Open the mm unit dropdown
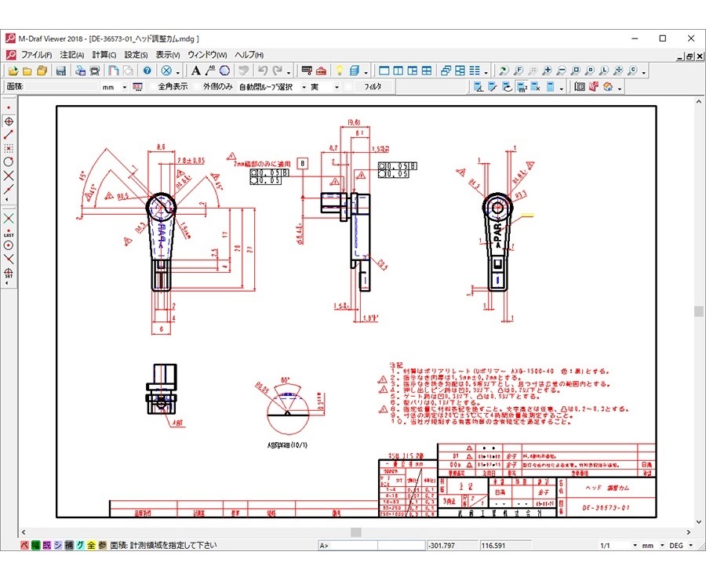 click(124, 87)
